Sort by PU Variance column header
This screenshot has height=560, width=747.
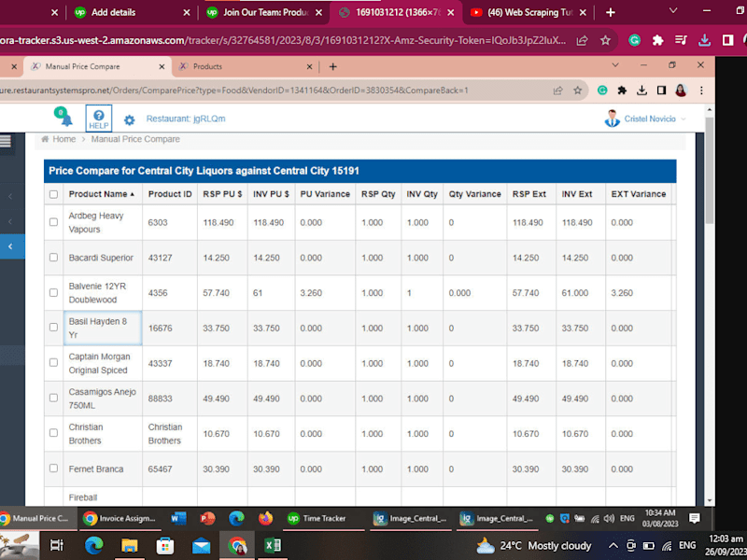[x=325, y=194]
